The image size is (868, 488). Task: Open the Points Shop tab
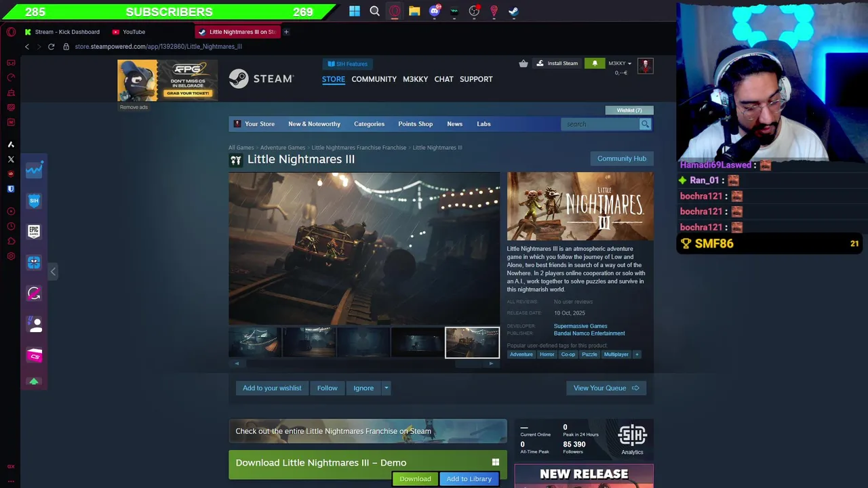point(415,124)
